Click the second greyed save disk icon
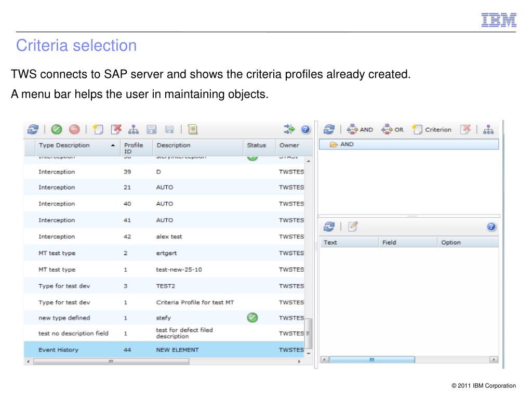The width and height of the screenshot is (532, 399). click(169, 129)
